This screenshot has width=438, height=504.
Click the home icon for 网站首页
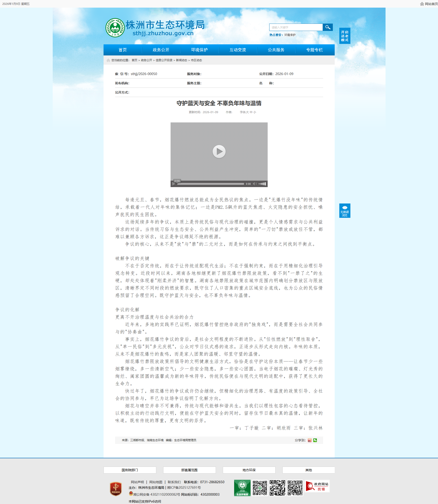(422, 4)
